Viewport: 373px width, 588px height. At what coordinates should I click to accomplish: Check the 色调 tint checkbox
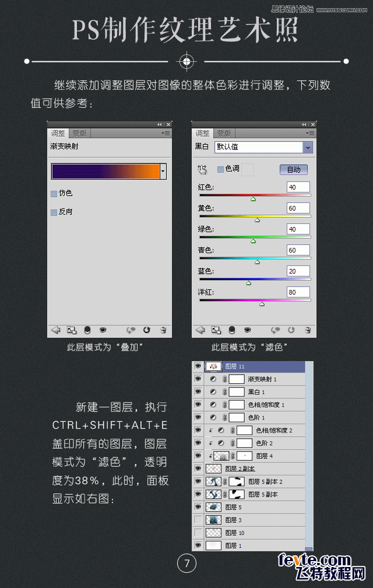pyautogui.click(x=220, y=170)
